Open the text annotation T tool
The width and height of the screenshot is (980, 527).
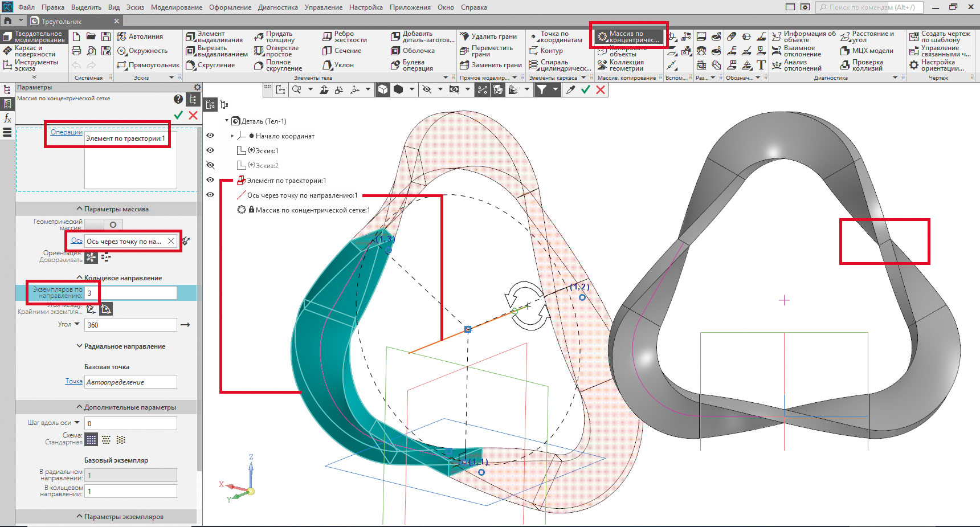coord(761,65)
